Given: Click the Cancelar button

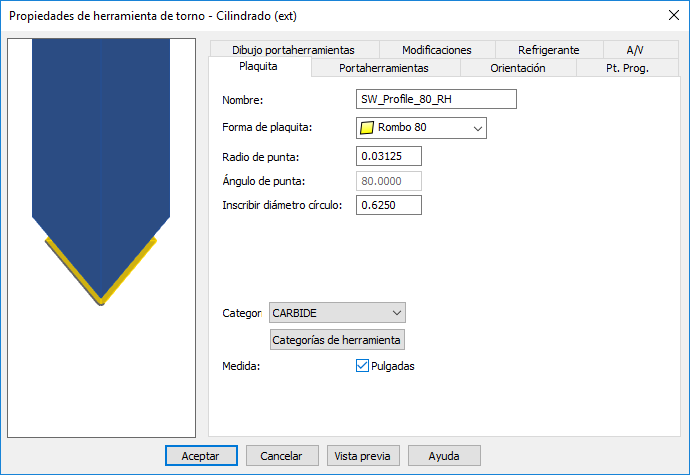Looking at the screenshot, I should tap(282, 456).
